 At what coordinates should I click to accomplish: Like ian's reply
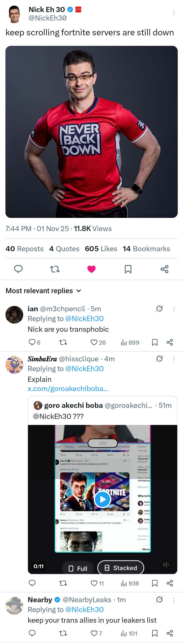[94, 342]
